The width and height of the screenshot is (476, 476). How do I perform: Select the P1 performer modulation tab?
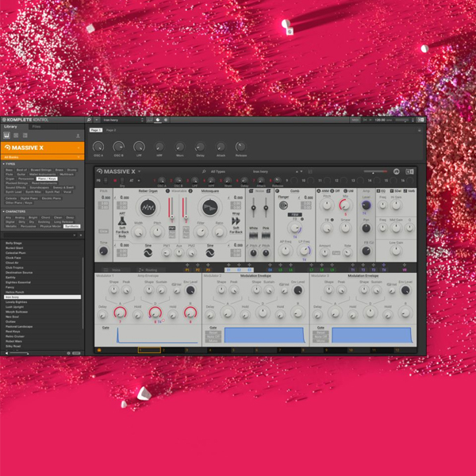[187, 270]
